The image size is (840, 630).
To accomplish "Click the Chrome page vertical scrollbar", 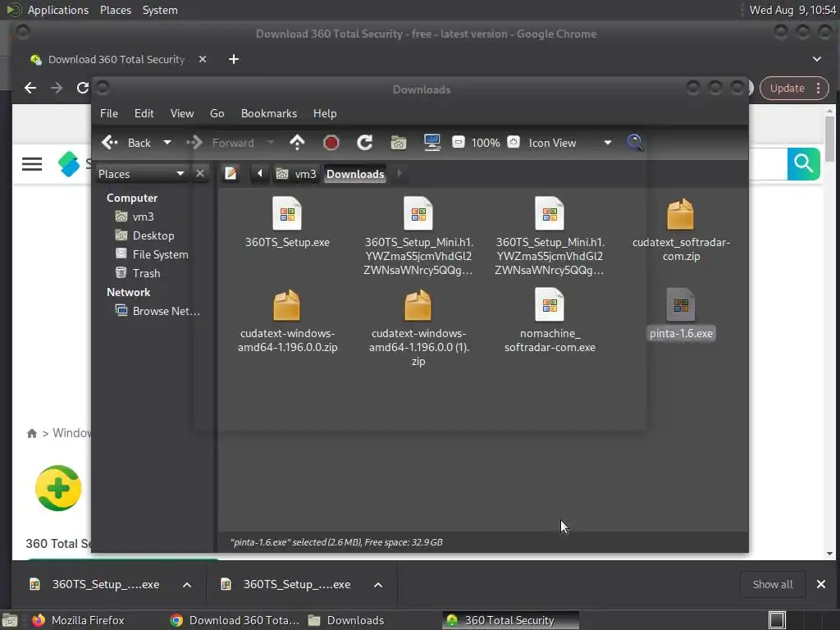I will (830, 138).
